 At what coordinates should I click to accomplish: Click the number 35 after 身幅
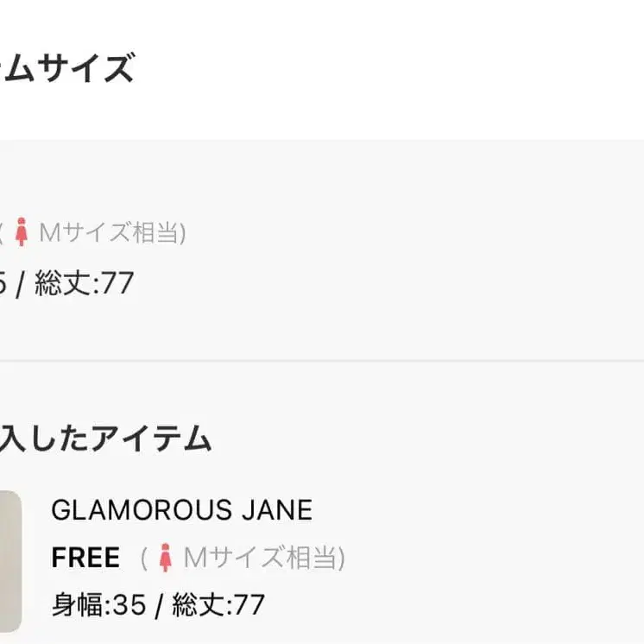click(x=129, y=605)
